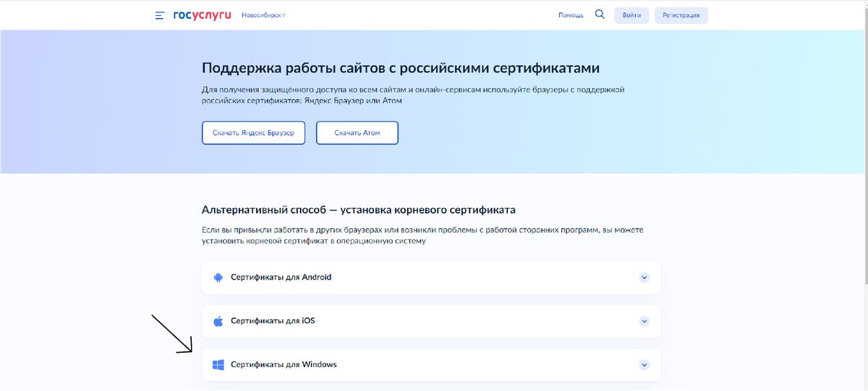Viewport: 868px width, 391px height.
Task: Expand the iOS certificates chevron
Action: pos(644,321)
